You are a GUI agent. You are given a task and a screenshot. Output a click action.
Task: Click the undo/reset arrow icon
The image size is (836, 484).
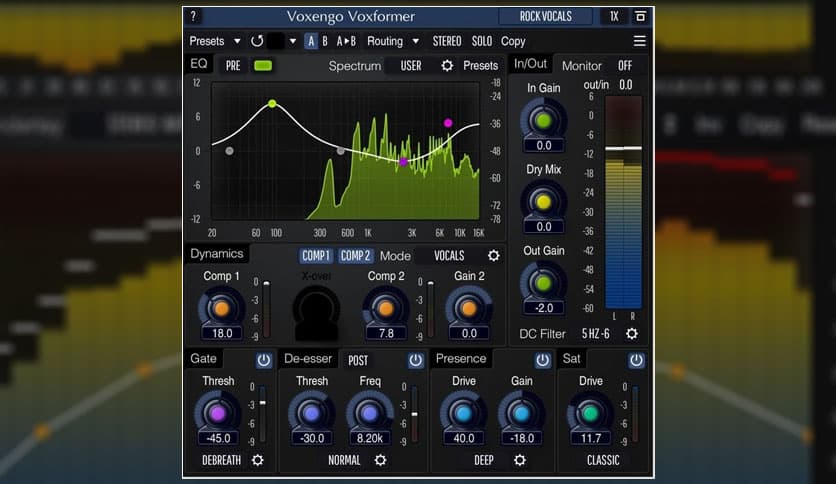(x=257, y=41)
